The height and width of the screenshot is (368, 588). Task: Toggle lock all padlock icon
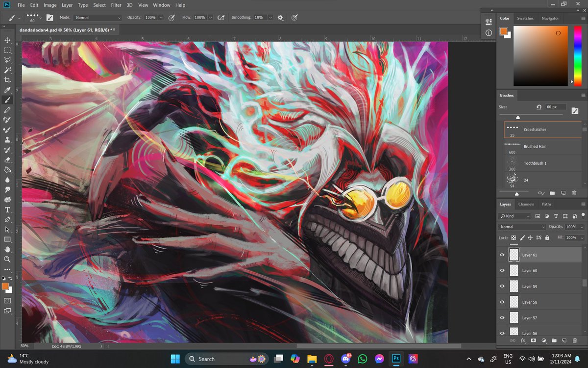(x=547, y=237)
